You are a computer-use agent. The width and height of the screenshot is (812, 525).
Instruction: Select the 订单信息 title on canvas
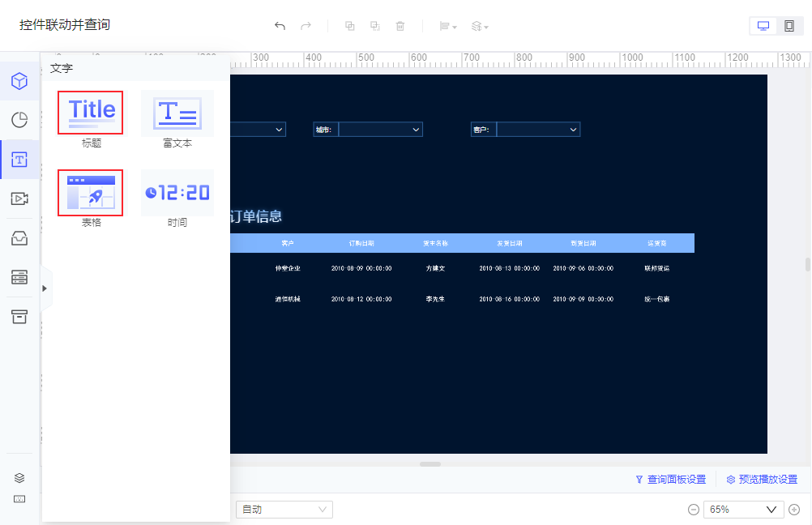[256, 216]
